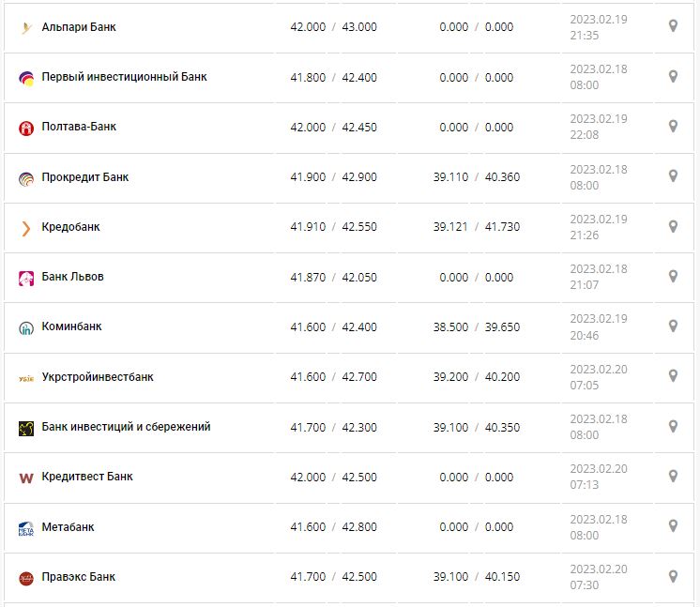Click the map pin for Альпари Банк
This screenshot has width=700, height=607.
[673, 26]
